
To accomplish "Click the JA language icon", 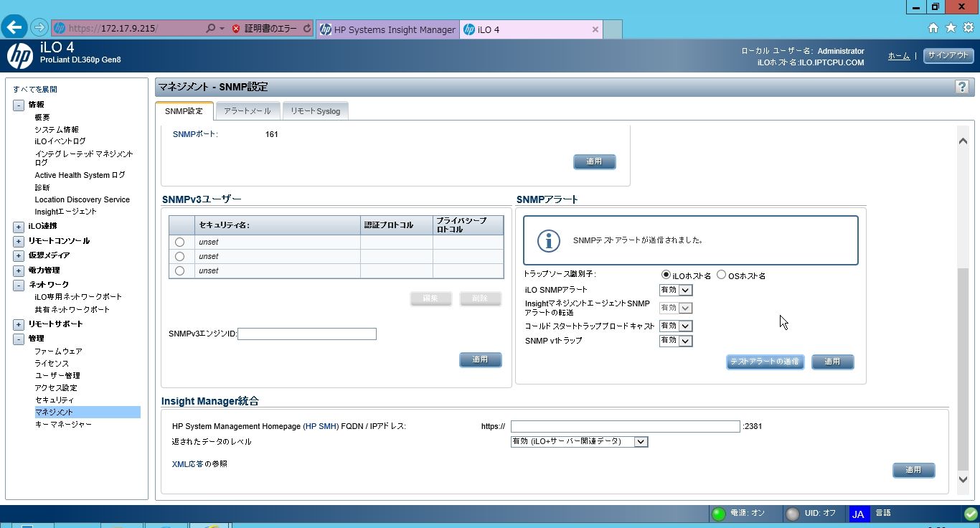I will (858, 514).
